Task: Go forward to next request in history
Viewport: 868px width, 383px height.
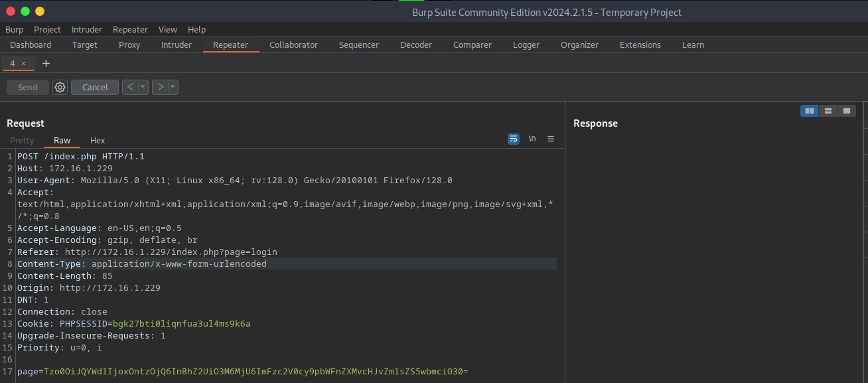Action: (x=159, y=87)
